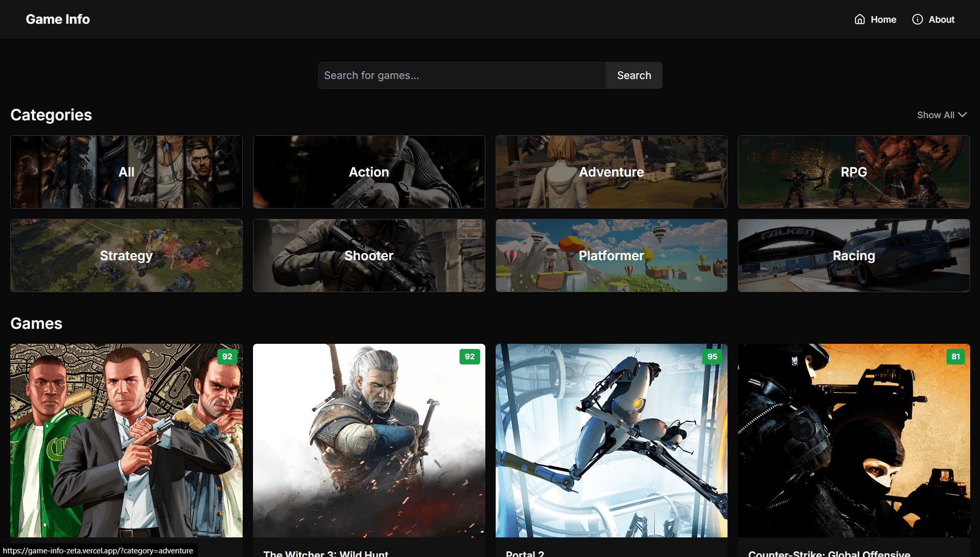Select the All category card
Image resolution: width=980 pixels, height=557 pixels.
click(x=127, y=172)
